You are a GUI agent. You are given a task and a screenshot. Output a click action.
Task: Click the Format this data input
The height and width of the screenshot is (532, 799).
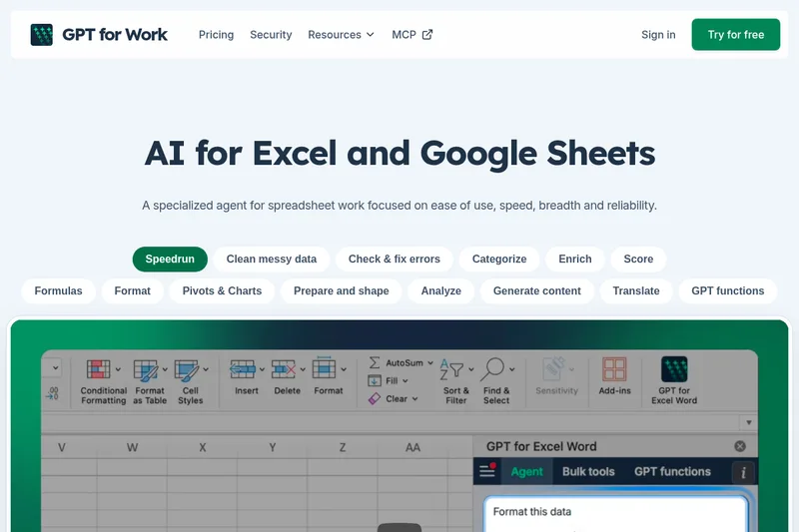pos(615,514)
